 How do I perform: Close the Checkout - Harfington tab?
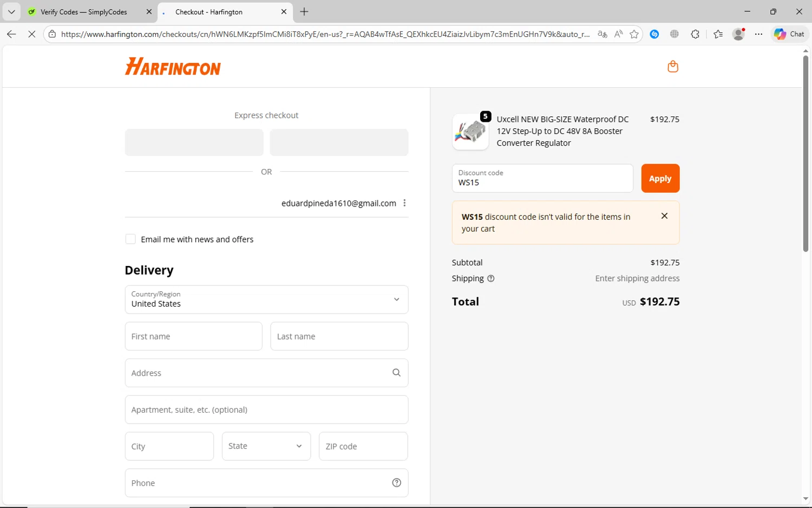click(x=284, y=11)
